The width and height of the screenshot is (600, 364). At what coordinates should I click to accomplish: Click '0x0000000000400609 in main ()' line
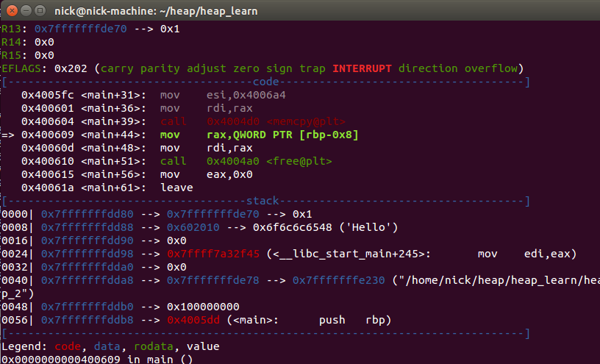click(x=97, y=360)
